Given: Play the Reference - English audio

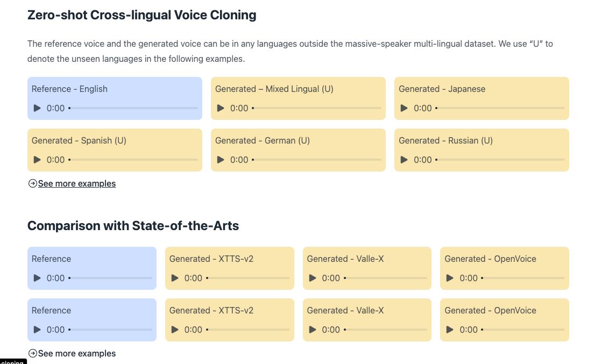Looking at the screenshot, I should (37, 108).
